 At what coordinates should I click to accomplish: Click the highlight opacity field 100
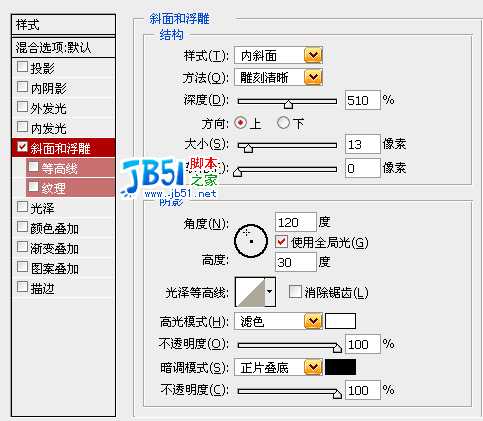click(x=363, y=344)
